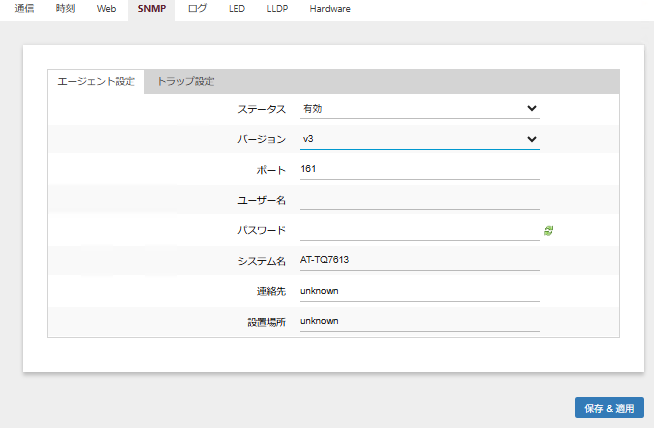Click the green icon beside the password field
The height and width of the screenshot is (428, 654).
(x=548, y=231)
